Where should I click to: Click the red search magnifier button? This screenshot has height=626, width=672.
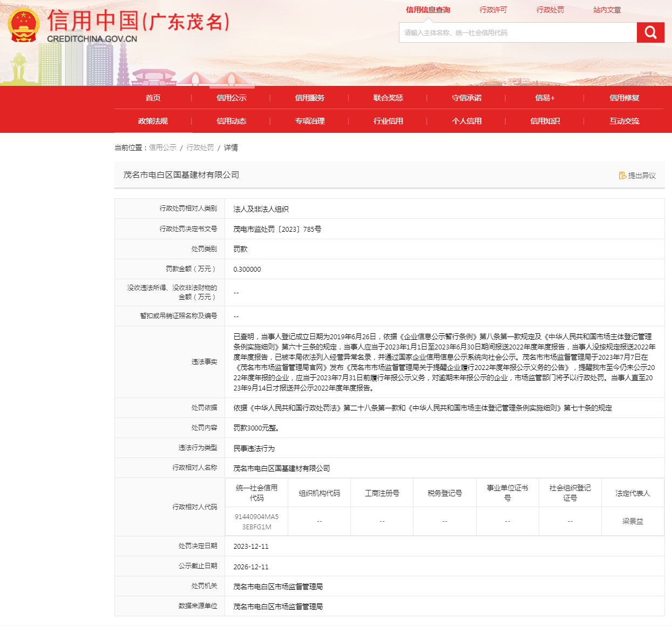[x=650, y=32]
